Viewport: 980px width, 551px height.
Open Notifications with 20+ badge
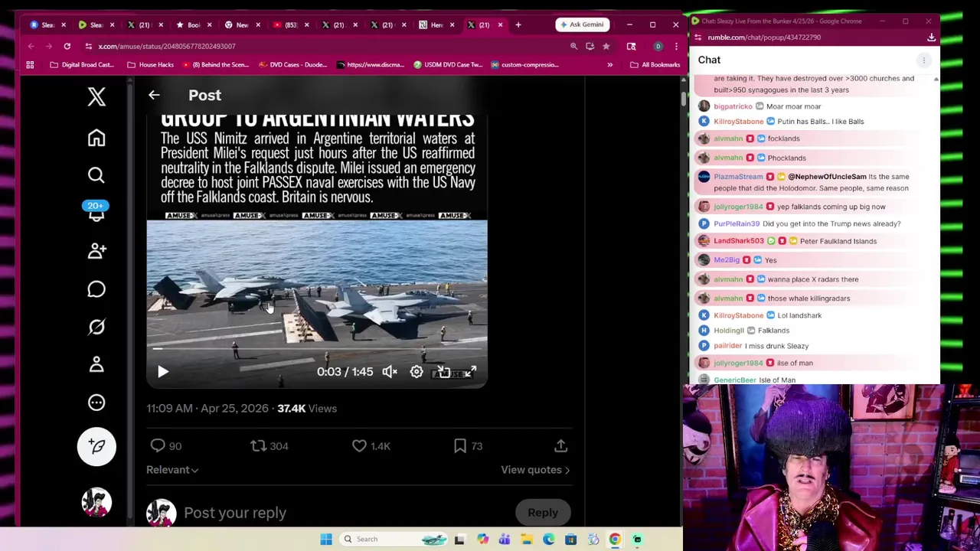tap(96, 213)
